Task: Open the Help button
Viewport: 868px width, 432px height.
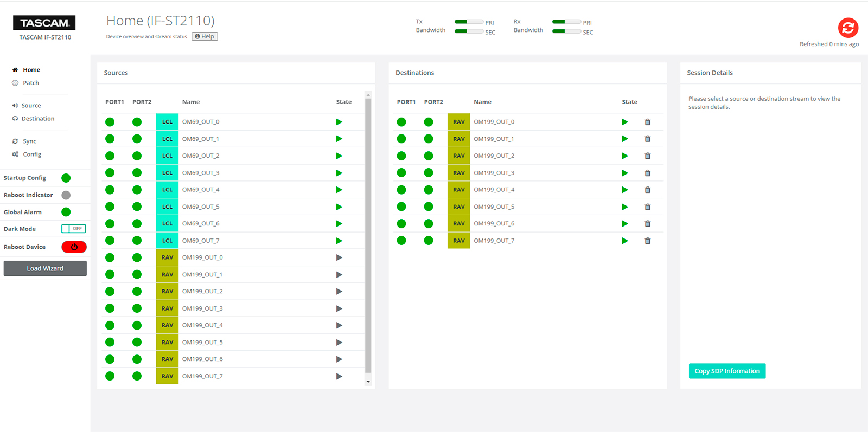Action: (x=205, y=36)
